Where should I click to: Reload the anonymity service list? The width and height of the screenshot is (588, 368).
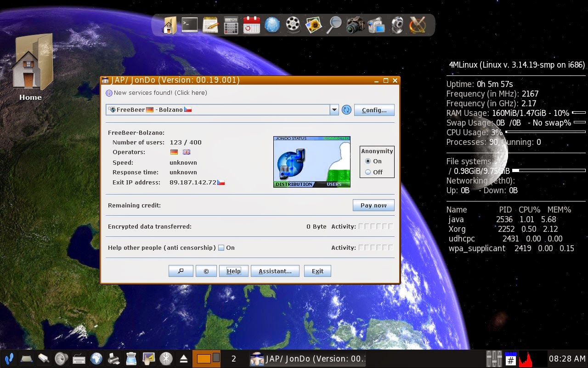click(346, 109)
